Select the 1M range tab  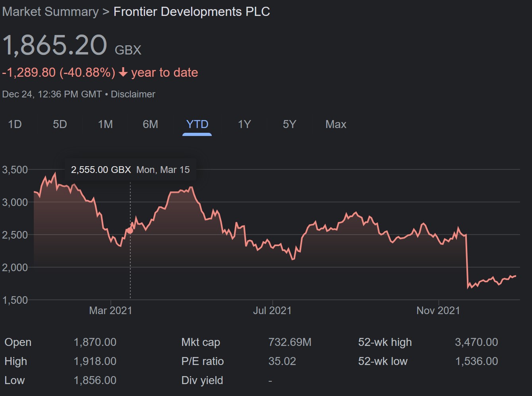click(x=105, y=124)
